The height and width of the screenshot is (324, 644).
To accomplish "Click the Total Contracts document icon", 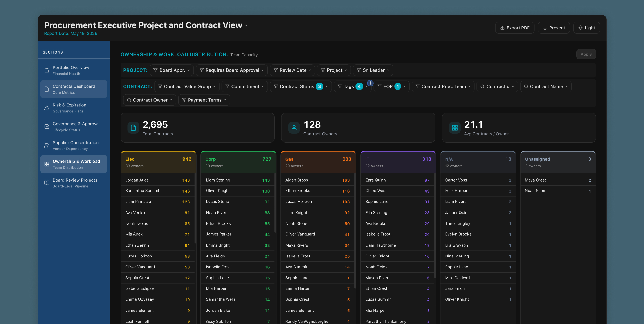I will tap(133, 128).
